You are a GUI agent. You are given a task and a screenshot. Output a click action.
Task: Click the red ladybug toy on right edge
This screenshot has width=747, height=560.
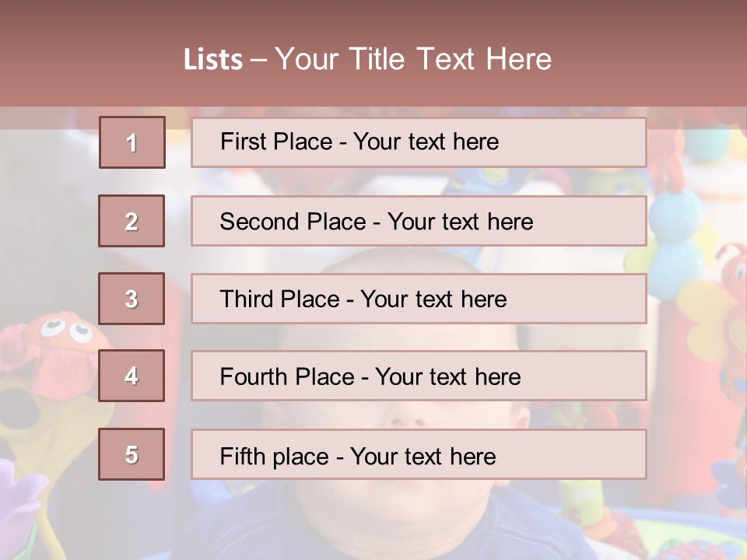tap(731, 272)
